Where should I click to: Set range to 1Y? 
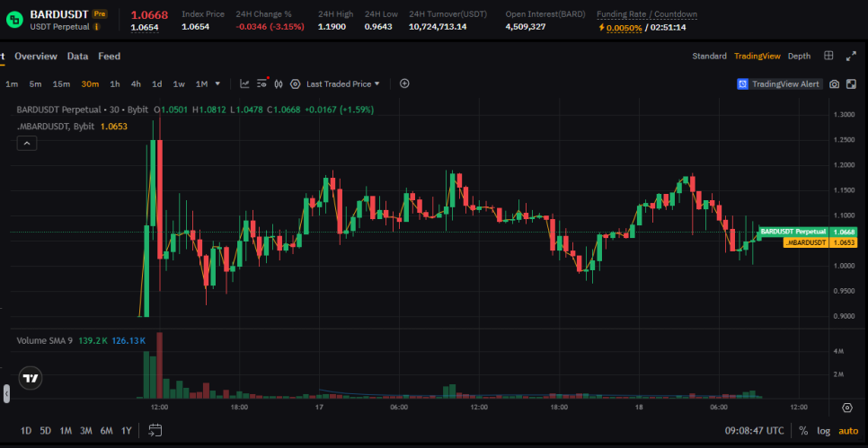coord(126,431)
